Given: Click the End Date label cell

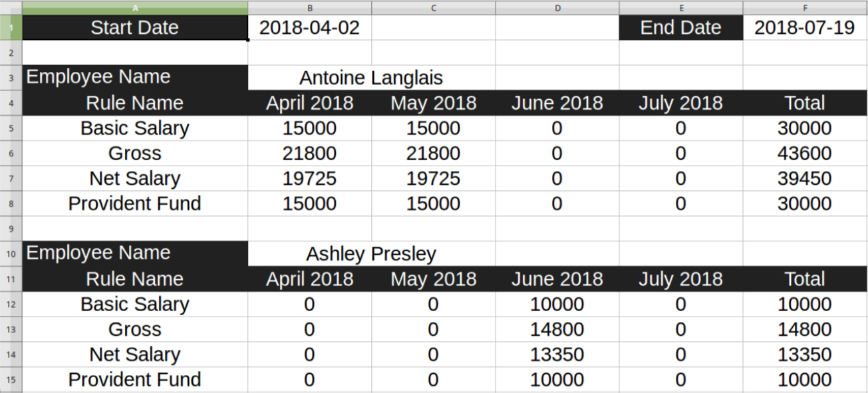Looking at the screenshot, I should (x=681, y=28).
